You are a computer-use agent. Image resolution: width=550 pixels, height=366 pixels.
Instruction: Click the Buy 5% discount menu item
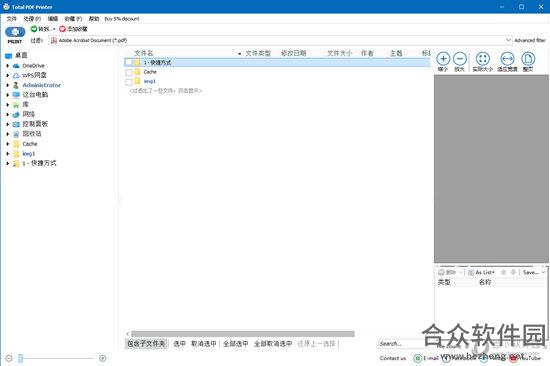click(x=122, y=19)
